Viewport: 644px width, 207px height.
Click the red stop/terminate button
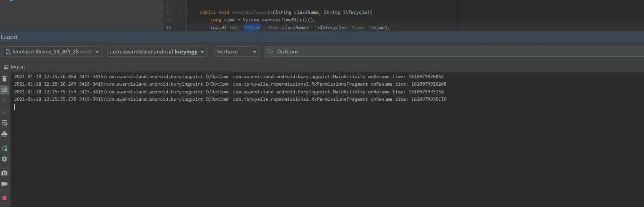click(4, 198)
